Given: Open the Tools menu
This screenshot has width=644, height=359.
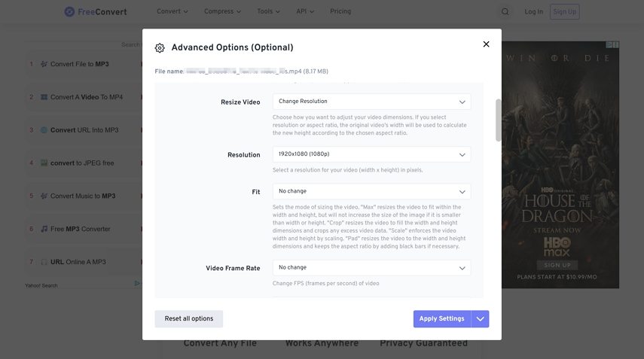Looking at the screenshot, I should [x=269, y=11].
